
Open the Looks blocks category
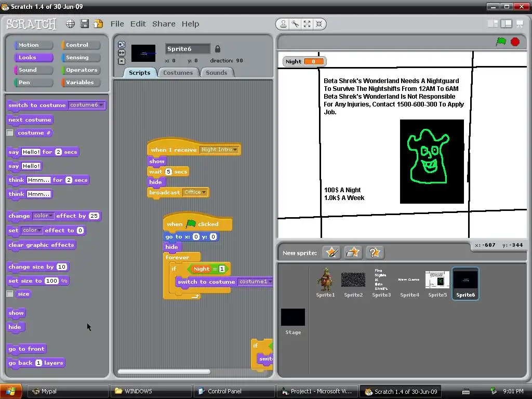tap(33, 57)
